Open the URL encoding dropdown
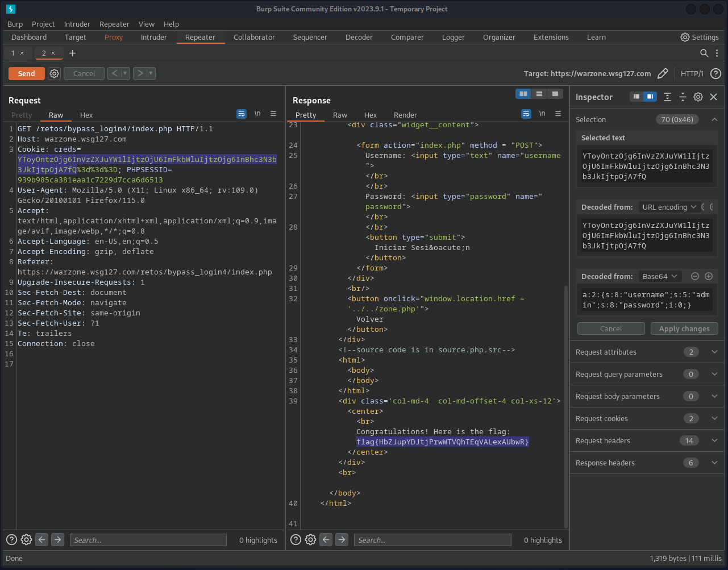Image resolution: width=728 pixels, height=570 pixels. [668, 207]
